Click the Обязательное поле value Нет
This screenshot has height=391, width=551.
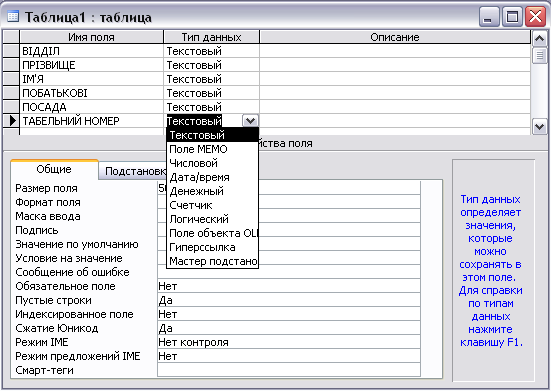click(289, 286)
